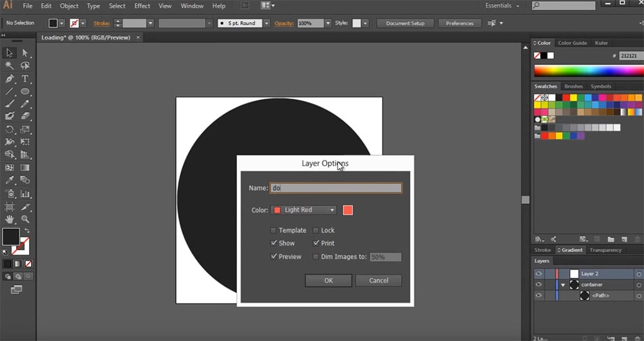644x341 pixels.
Task: Hide Layer 2 using its eye icon
Action: (538, 273)
